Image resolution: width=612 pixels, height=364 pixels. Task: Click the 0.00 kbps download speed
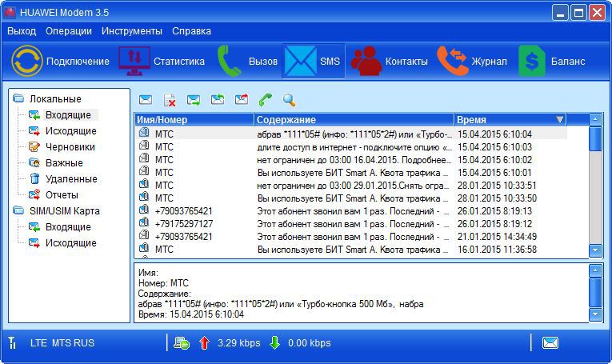click(309, 343)
